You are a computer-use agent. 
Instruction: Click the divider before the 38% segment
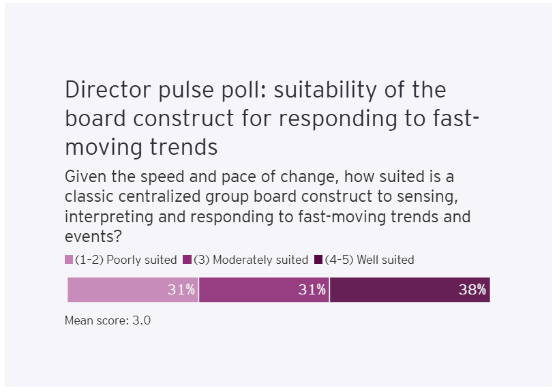point(329,290)
